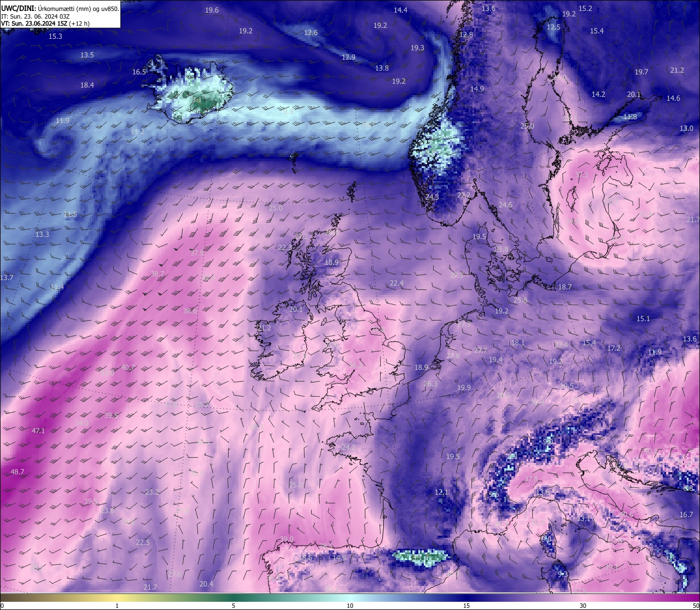Click the map value '15.2' at the top right
Viewport: 700px width, 610px height.
(585, 8)
